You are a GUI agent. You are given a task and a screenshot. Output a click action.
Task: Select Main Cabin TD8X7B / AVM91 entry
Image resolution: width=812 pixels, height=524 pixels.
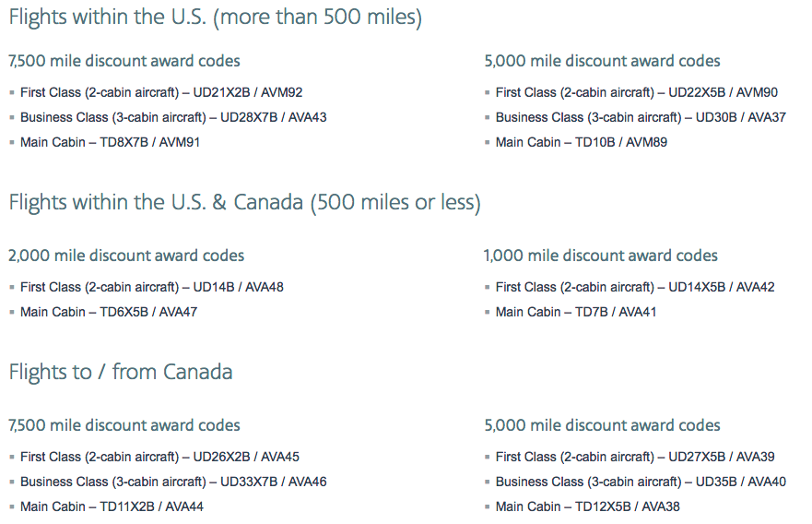pyautogui.click(x=110, y=143)
